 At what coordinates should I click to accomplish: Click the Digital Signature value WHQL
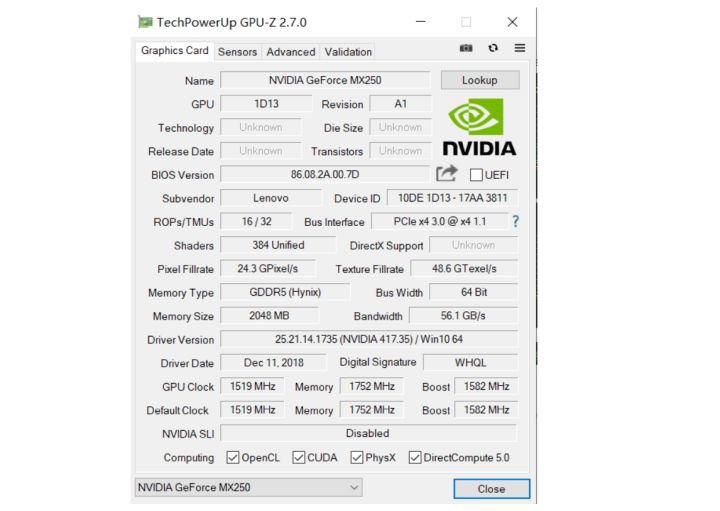pos(471,363)
